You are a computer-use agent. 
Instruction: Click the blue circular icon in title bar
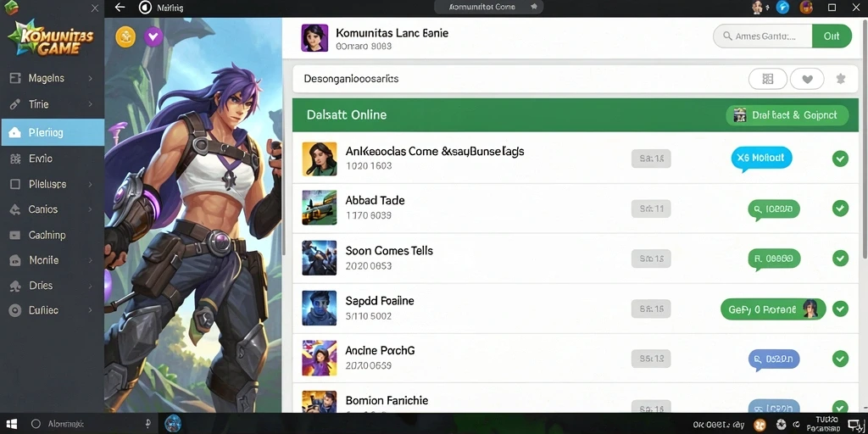click(x=782, y=7)
